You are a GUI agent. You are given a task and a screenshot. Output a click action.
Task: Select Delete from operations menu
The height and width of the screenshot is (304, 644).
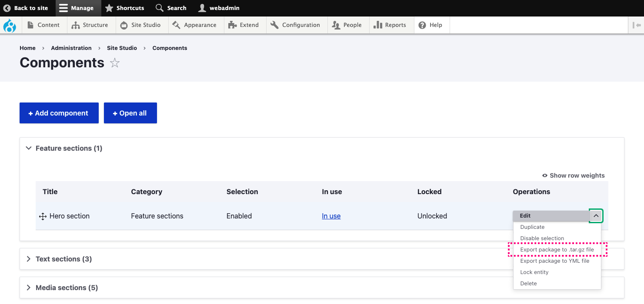tap(528, 284)
